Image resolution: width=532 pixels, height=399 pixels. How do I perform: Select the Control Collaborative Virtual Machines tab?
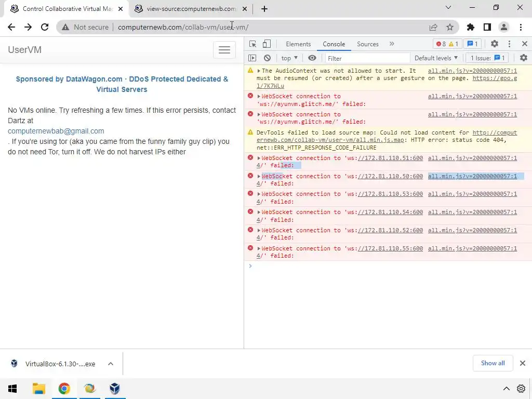pyautogui.click(x=66, y=9)
